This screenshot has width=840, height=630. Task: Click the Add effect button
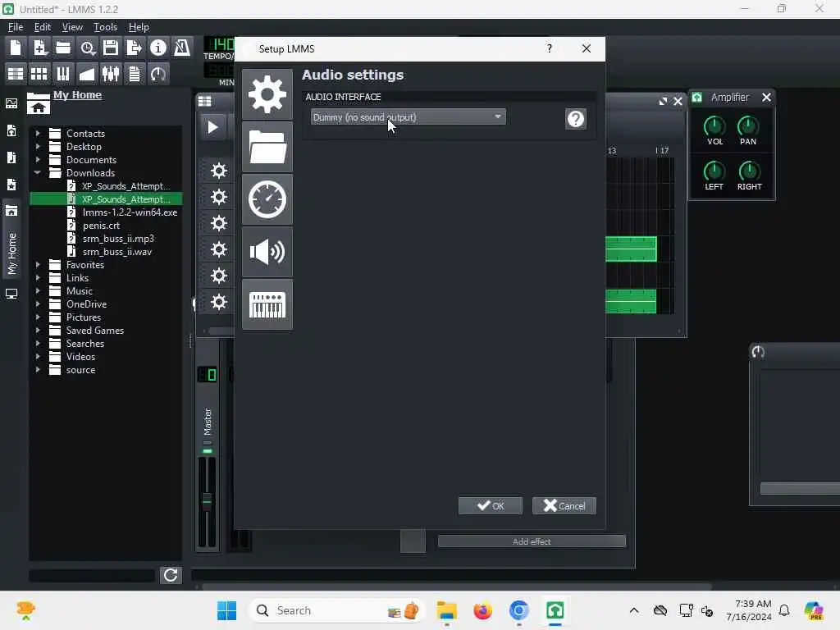tap(532, 541)
